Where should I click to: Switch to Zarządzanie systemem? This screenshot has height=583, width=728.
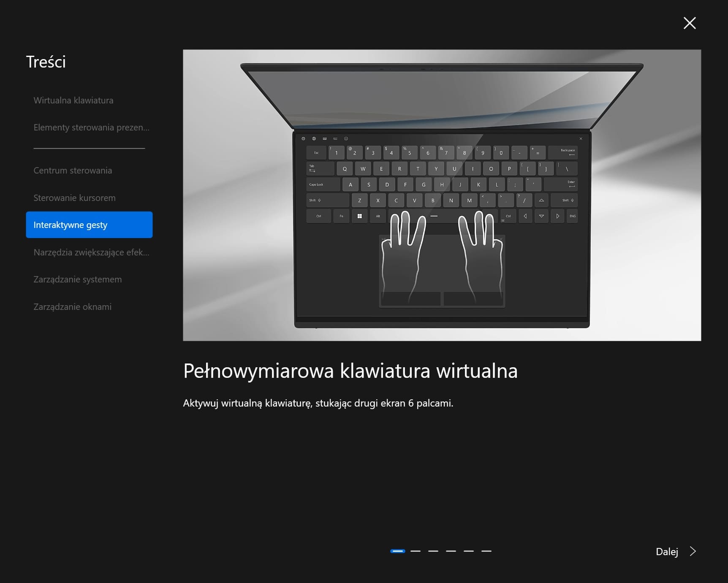78,279
